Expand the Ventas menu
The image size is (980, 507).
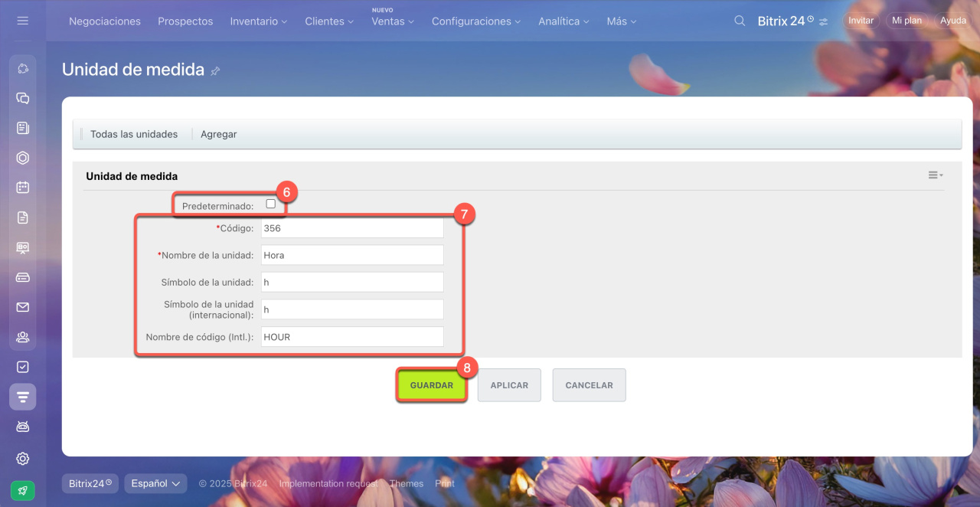393,21
